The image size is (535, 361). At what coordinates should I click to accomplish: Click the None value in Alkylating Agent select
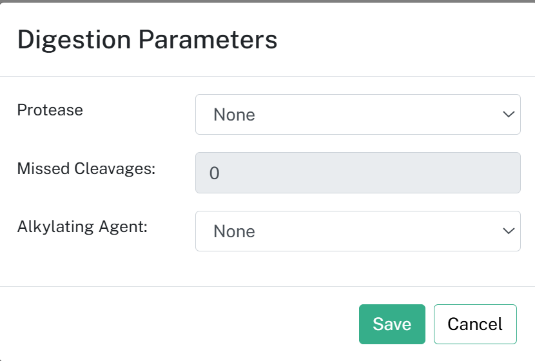[x=234, y=232]
